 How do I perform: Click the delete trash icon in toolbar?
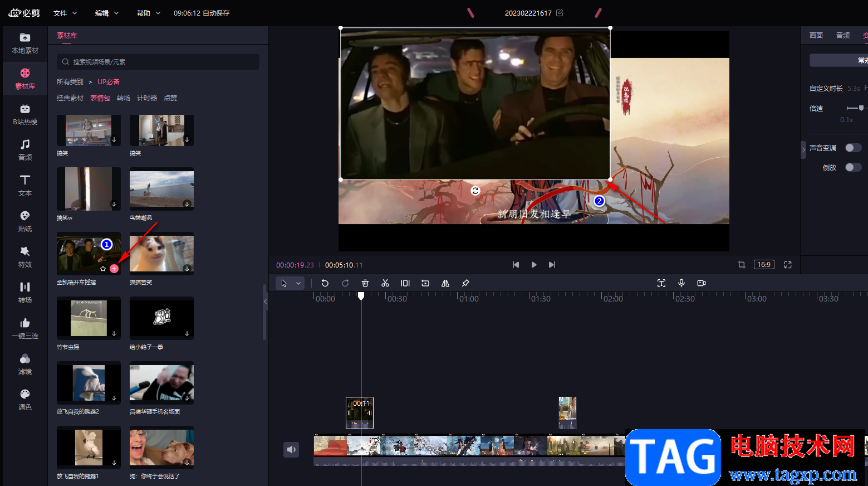pyautogui.click(x=365, y=283)
